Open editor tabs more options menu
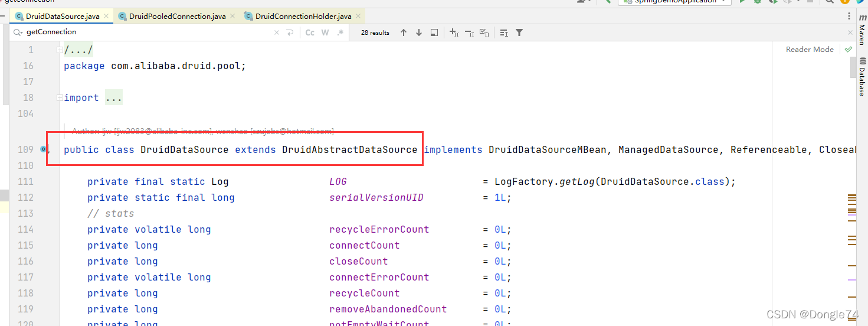 point(850,17)
